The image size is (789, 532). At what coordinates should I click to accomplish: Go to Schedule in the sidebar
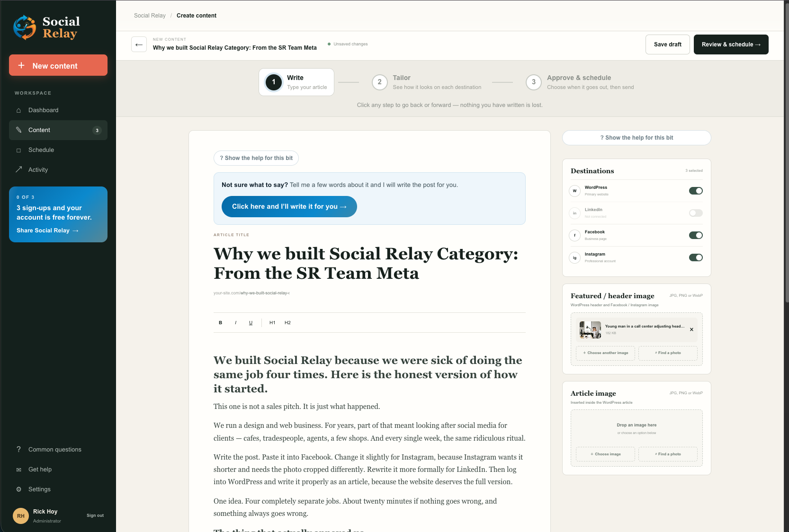(x=58, y=150)
